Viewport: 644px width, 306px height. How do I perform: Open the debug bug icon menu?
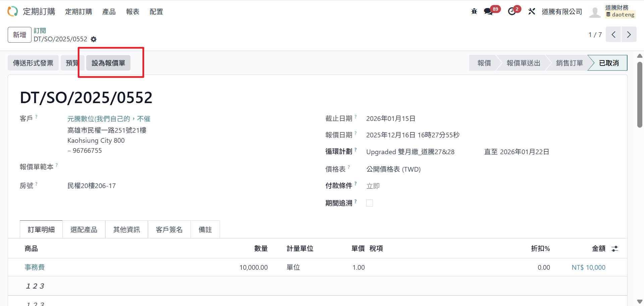pos(474,11)
